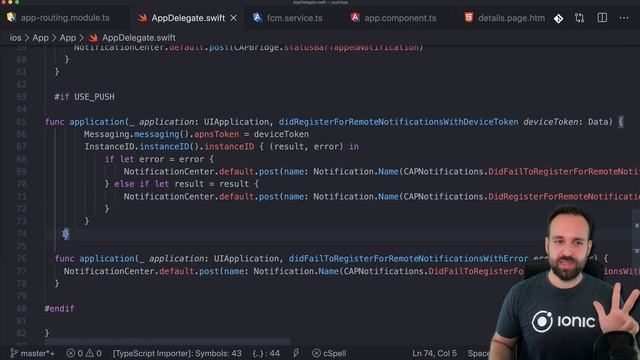This screenshot has width=640, height=360.
Task: Click the lightning icon in the status bar
Action: [x=296, y=353]
